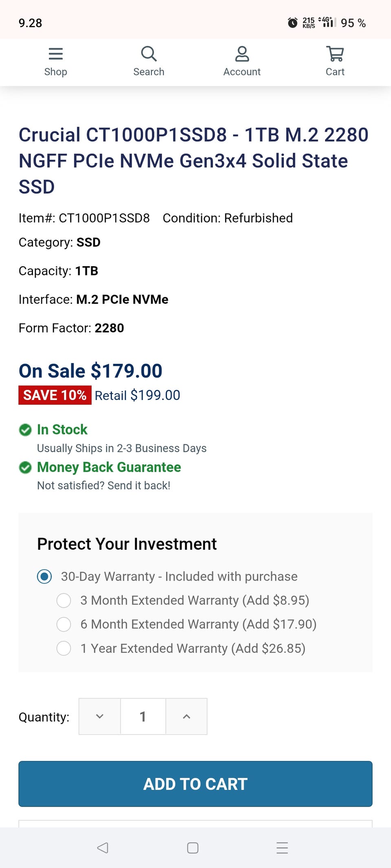Select 30-Day Warranty included option
391x868 pixels.
[44, 577]
